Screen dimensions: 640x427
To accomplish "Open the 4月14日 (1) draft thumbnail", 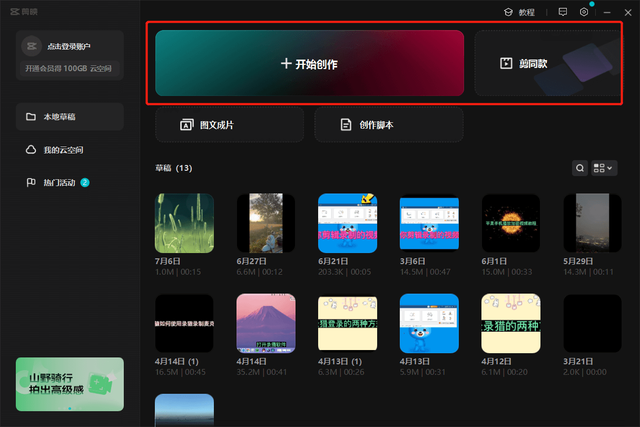I will coord(184,323).
